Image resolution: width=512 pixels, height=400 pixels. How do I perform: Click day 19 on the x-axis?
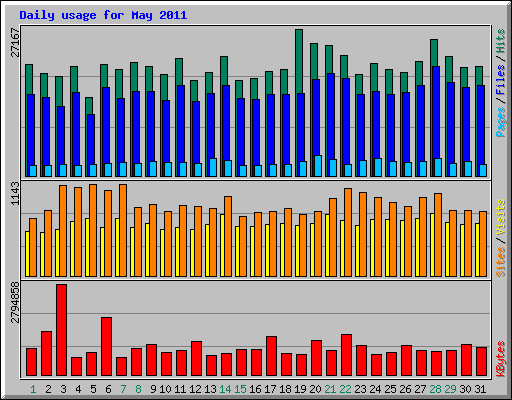[300, 389]
